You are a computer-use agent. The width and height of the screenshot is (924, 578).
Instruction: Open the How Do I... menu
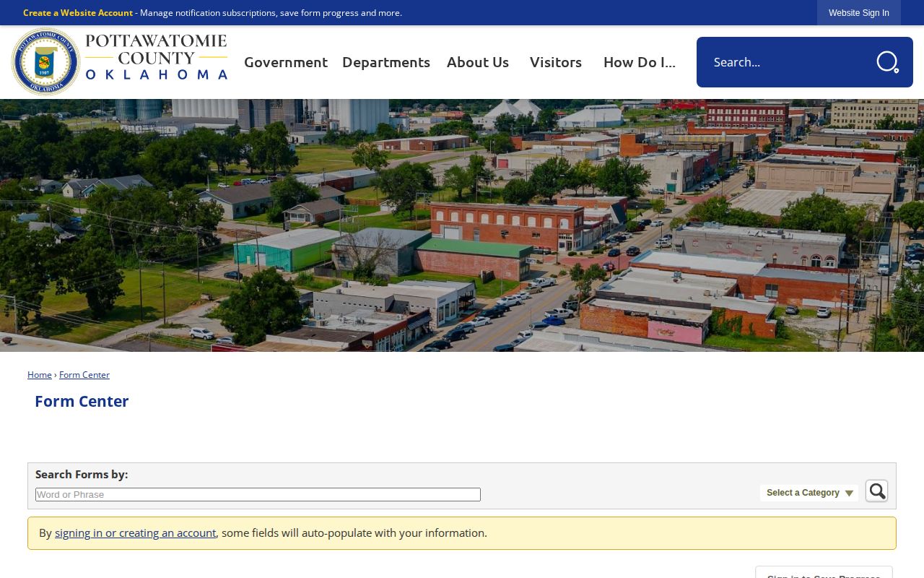point(640,62)
